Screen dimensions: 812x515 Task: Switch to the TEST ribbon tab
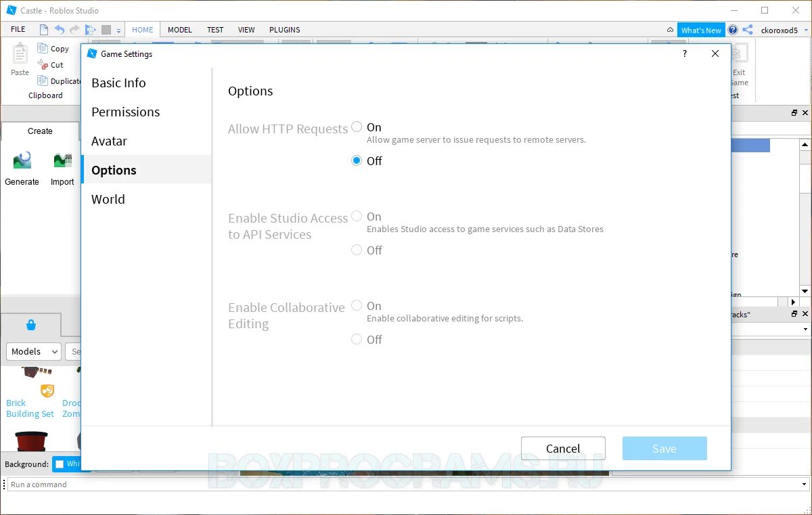click(x=215, y=30)
